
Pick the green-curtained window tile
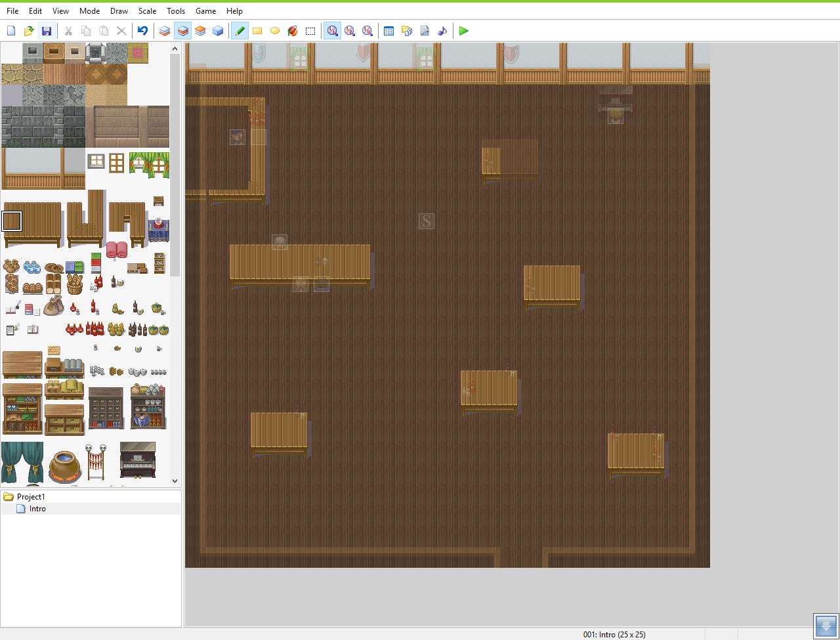click(148, 164)
